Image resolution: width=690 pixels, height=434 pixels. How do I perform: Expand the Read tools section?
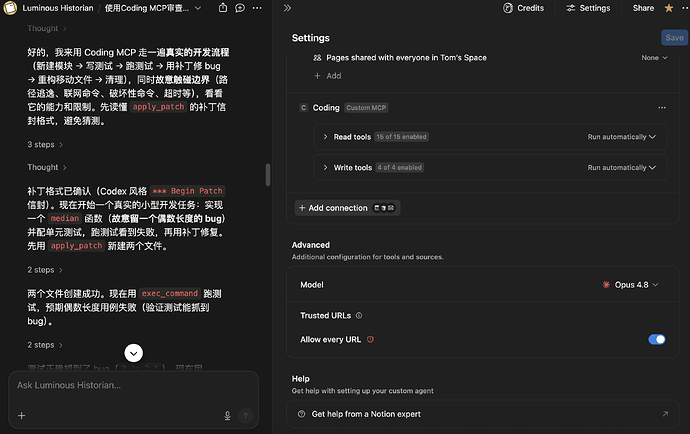325,137
